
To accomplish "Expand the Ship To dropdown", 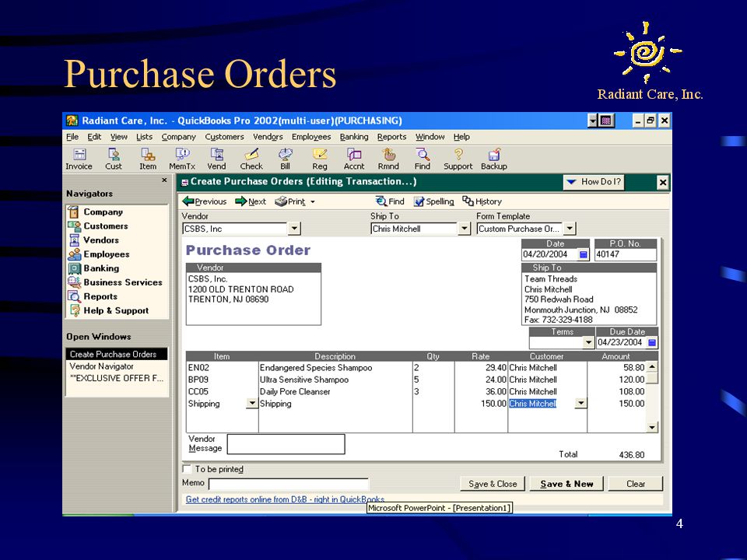I will pyautogui.click(x=464, y=229).
